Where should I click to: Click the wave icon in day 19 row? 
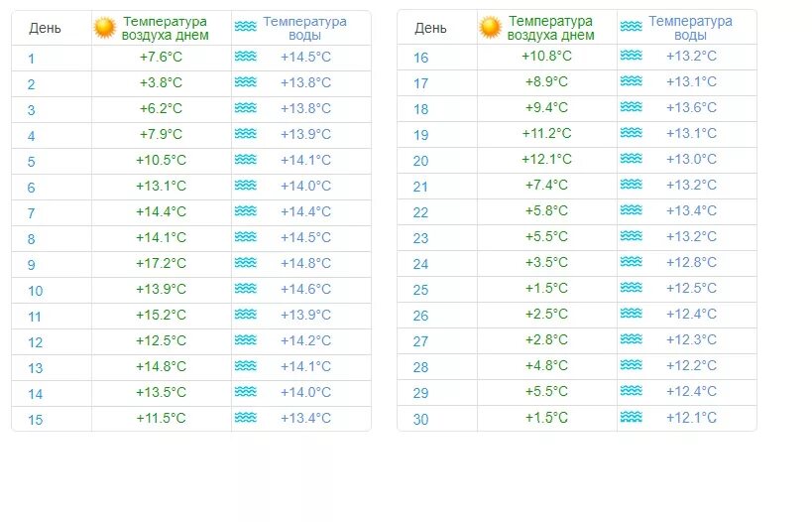(x=632, y=133)
